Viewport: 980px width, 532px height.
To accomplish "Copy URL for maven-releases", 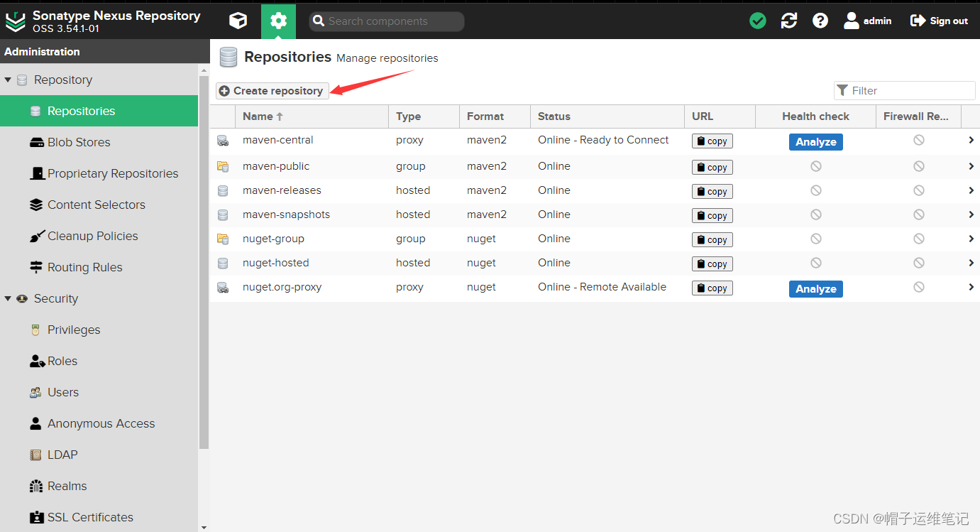I will pyautogui.click(x=712, y=192).
